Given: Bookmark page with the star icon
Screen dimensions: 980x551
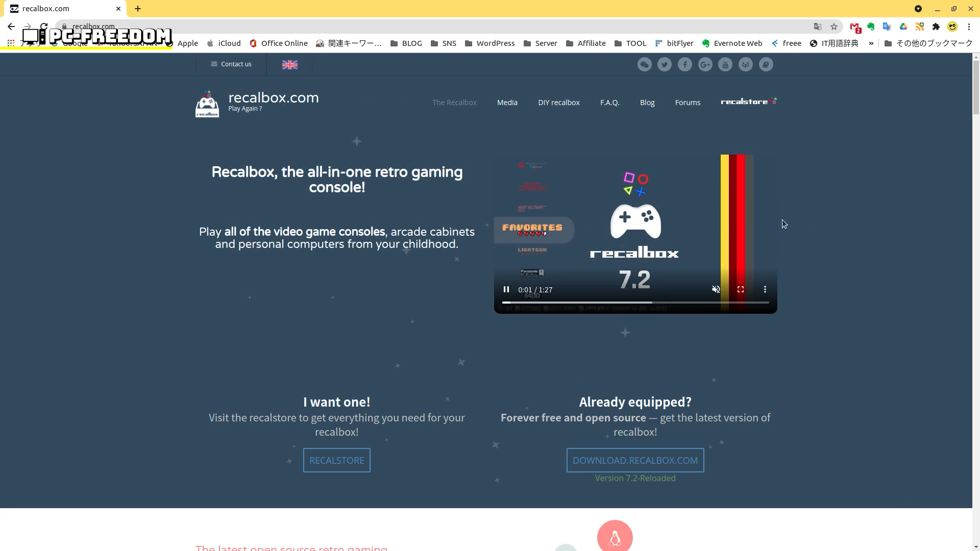Looking at the screenshot, I should [834, 27].
